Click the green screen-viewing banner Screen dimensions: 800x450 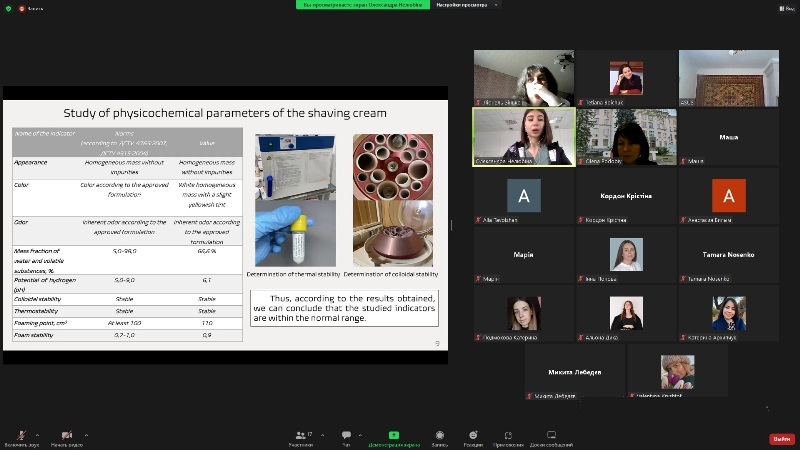tap(363, 5)
